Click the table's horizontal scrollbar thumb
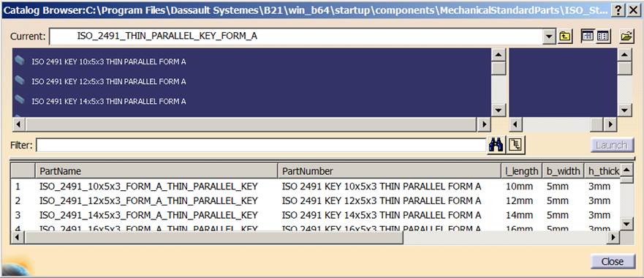 point(214,237)
